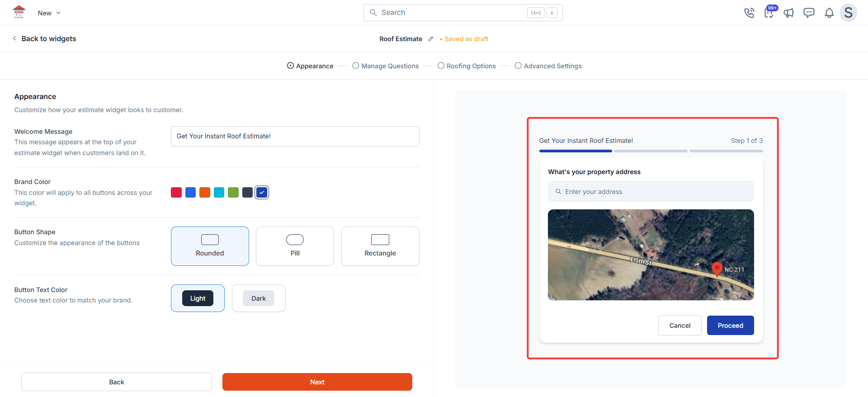Click the Button Text Color label

click(41, 290)
